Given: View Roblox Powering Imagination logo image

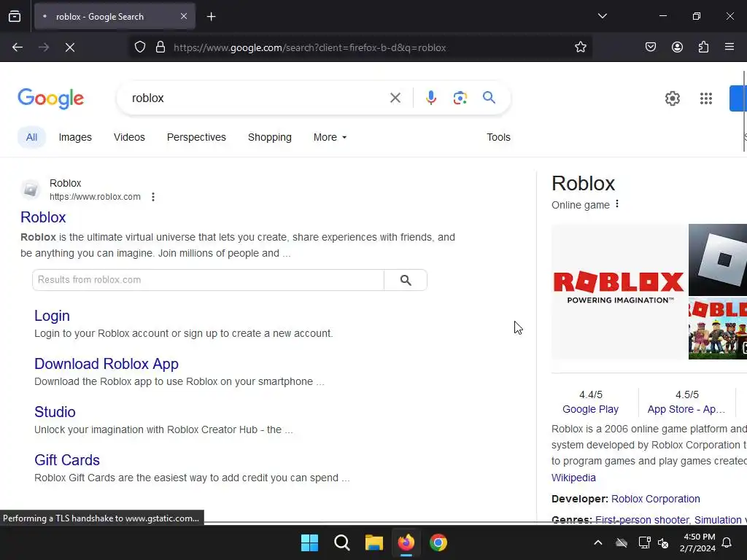Looking at the screenshot, I should tap(619, 292).
